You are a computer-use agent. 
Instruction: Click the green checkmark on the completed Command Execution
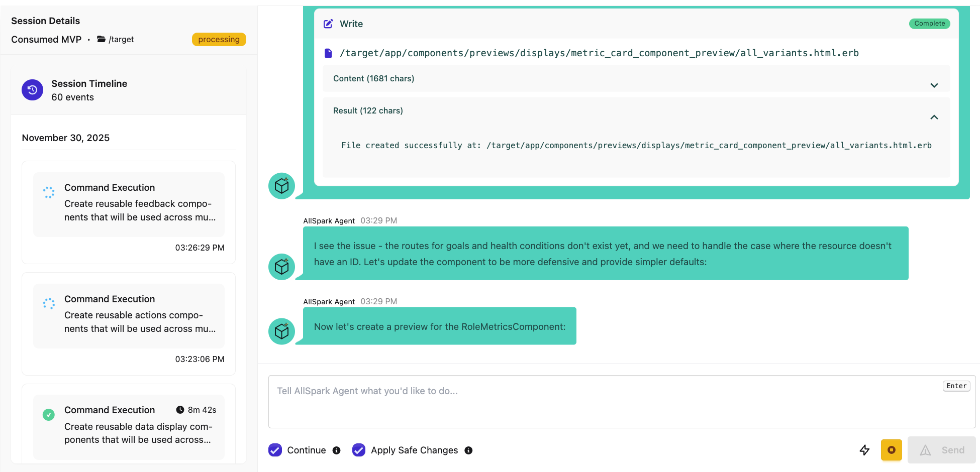[x=48, y=415]
